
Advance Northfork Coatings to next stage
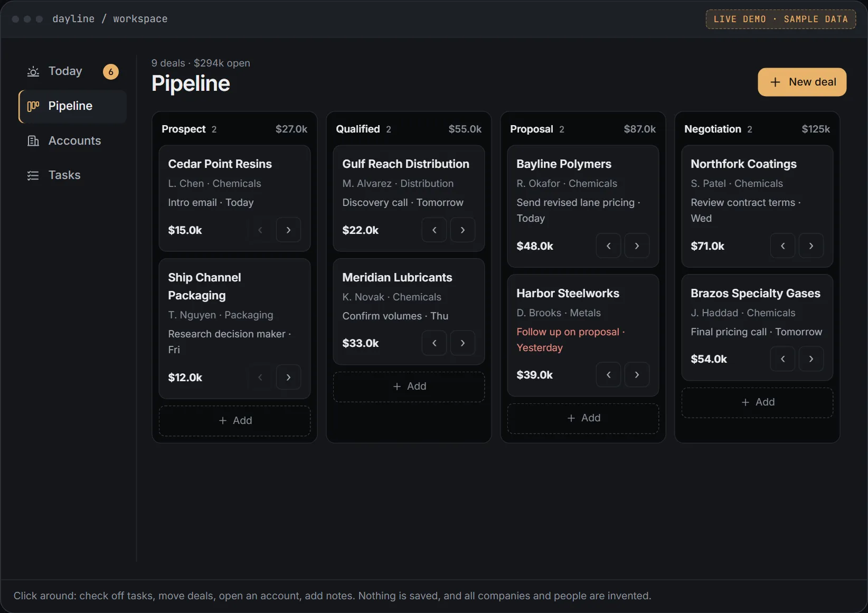pos(811,246)
